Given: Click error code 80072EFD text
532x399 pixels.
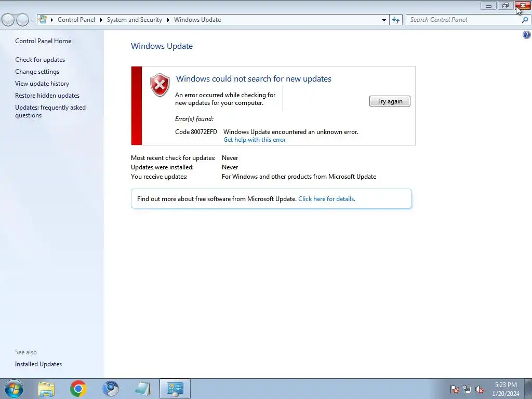Looking at the screenshot, I should pos(196,132).
